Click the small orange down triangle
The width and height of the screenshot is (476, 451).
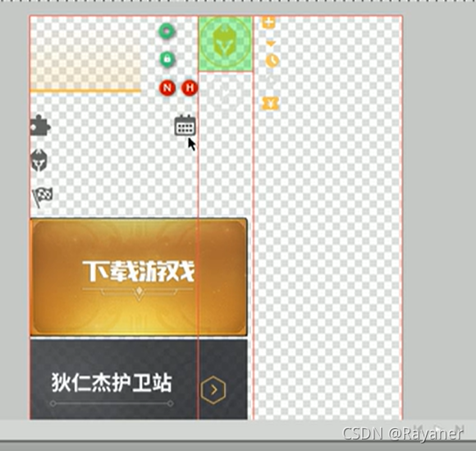coord(270,44)
